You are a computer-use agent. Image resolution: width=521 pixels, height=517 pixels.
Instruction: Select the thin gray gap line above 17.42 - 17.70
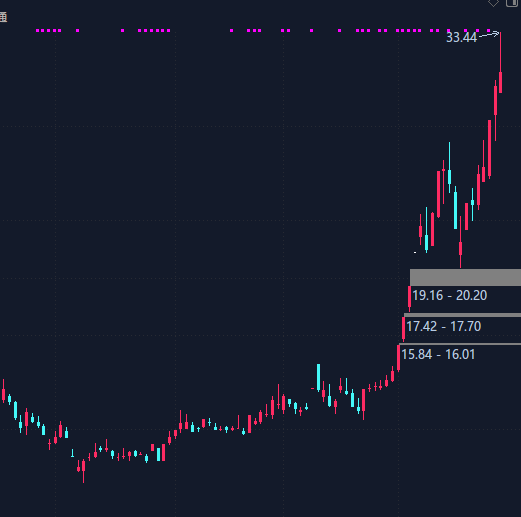pyautogui.click(x=462, y=315)
